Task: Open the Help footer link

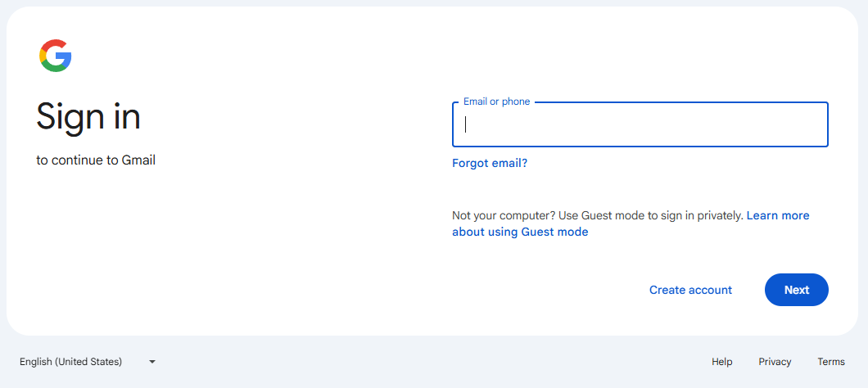Action: (x=722, y=362)
